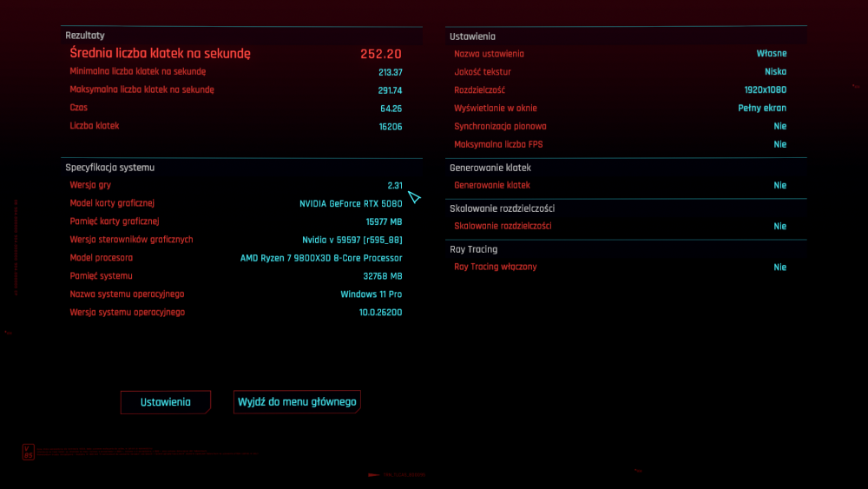Click 'Maksymalna liczba FPS' label
The image size is (868, 489).
click(x=498, y=144)
